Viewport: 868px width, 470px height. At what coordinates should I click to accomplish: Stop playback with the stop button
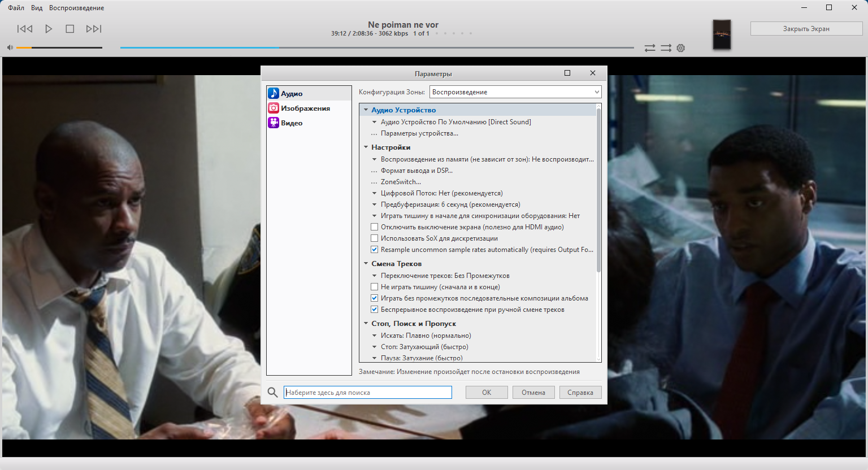[70, 29]
